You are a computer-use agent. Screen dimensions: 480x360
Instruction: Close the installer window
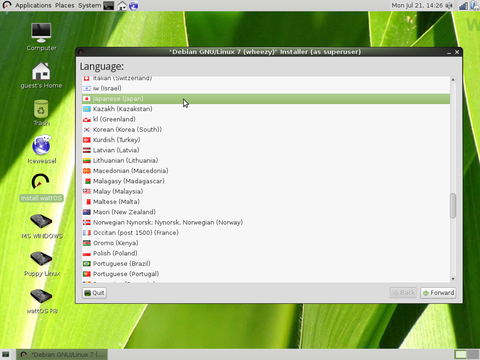tap(457, 52)
